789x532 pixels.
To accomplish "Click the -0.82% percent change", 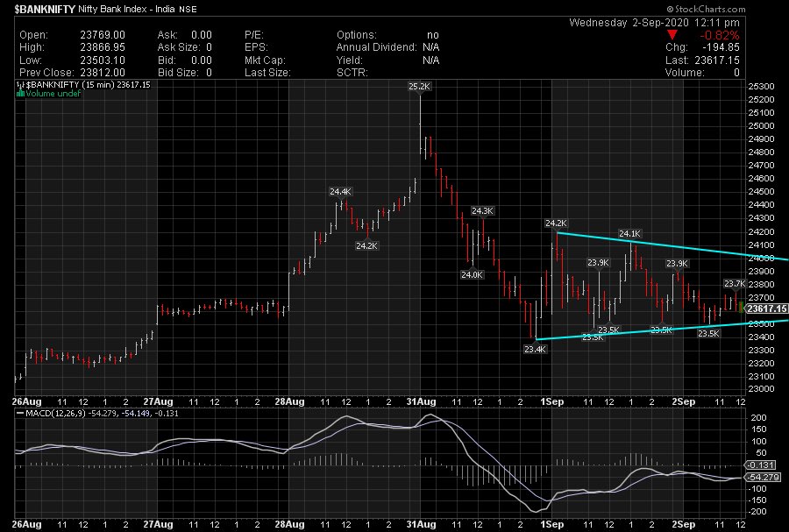I will click(x=720, y=35).
